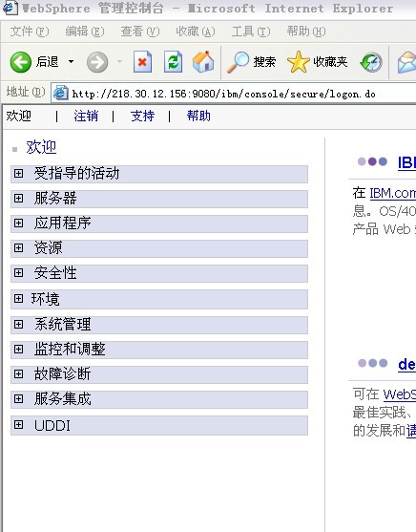Open Mail envelope icon in toolbar
The height and width of the screenshot is (532, 416).
(406, 62)
